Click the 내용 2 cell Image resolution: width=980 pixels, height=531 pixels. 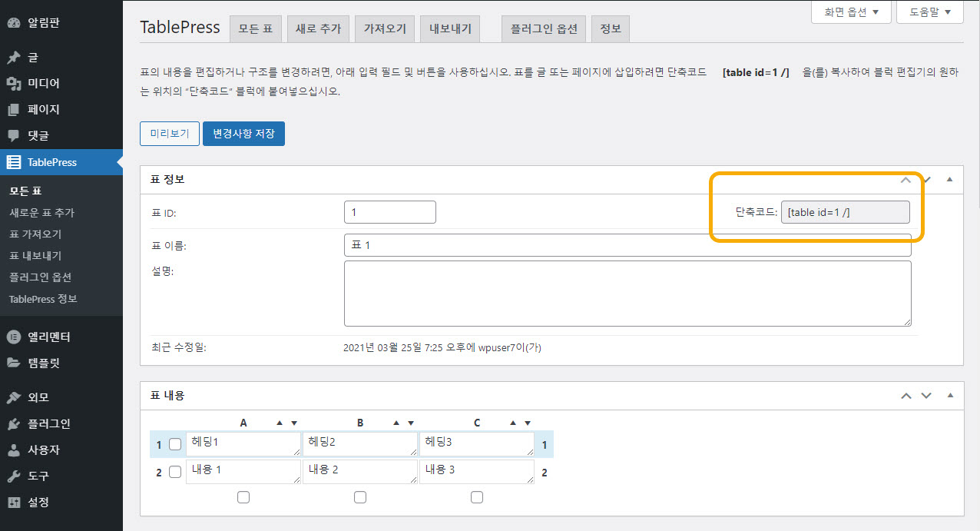360,472
